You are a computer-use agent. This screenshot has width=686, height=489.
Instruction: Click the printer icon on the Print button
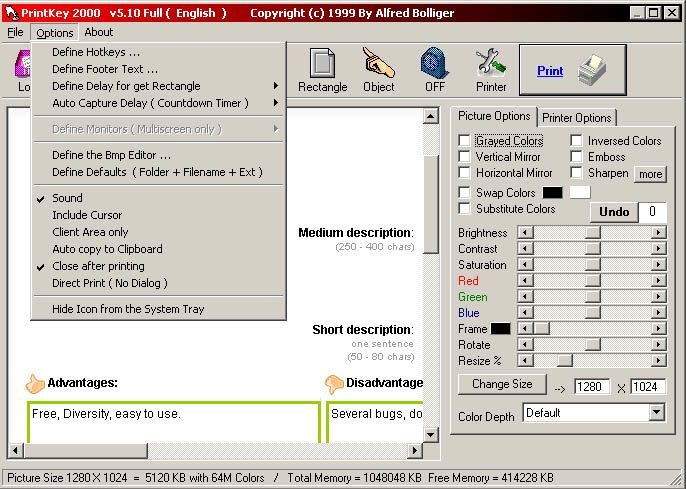592,70
